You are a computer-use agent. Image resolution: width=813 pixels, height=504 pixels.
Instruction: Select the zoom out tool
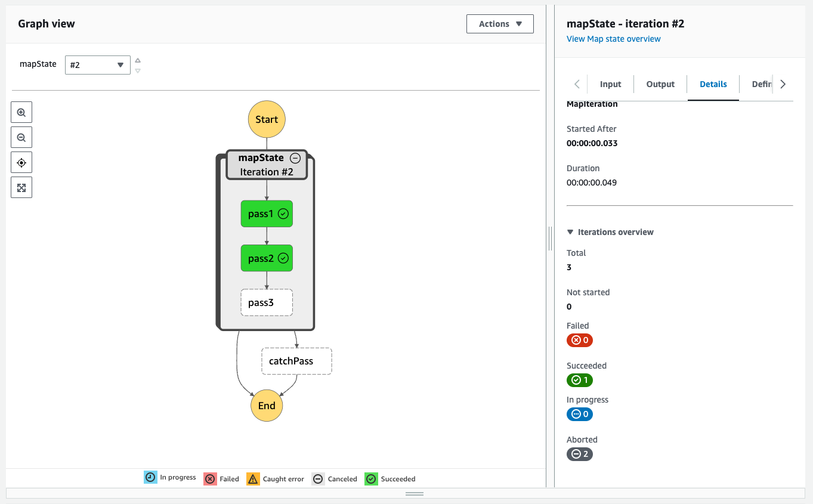[21, 137]
